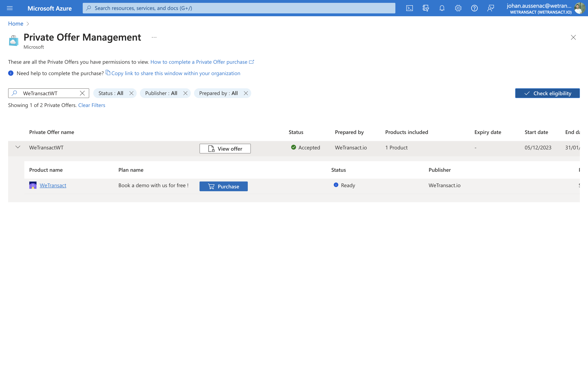Click the Microsoft Azure logo text

pos(50,8)
